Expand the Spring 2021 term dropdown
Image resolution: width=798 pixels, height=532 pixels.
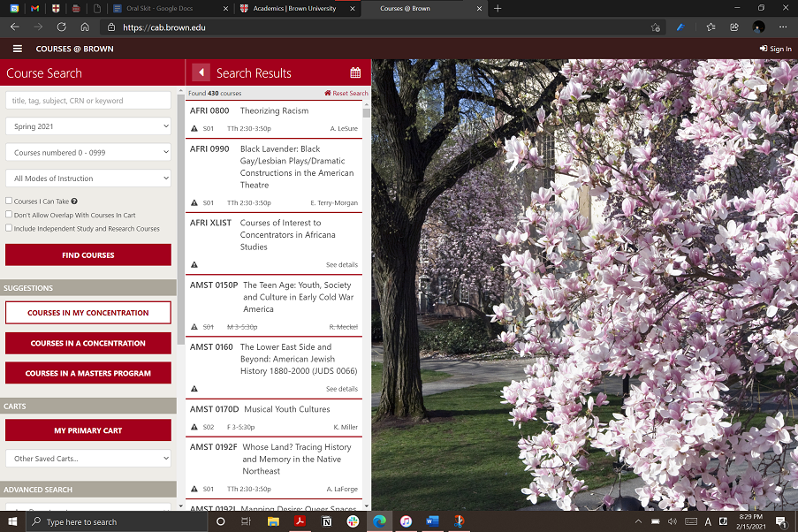(x=88, y=126)
